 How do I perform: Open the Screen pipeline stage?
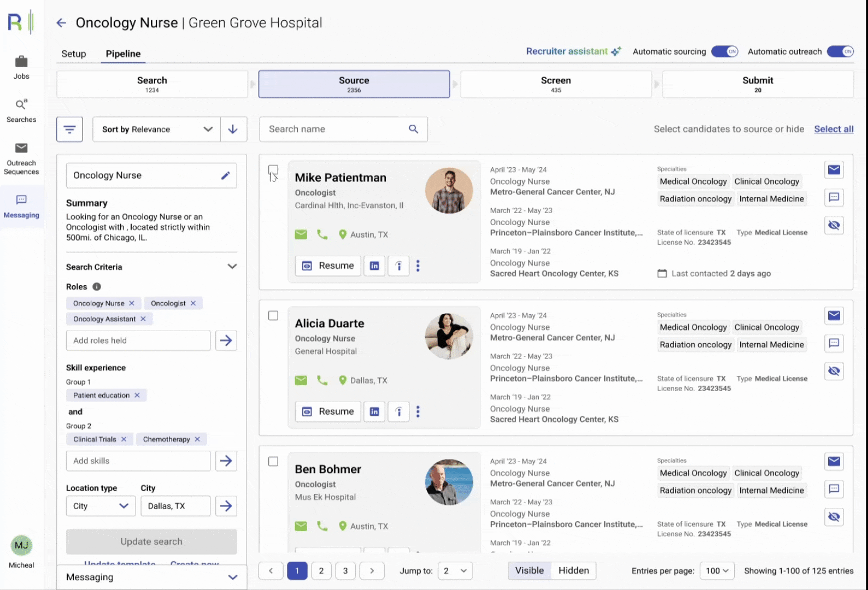pyautogui.click(x=556, y=84)
